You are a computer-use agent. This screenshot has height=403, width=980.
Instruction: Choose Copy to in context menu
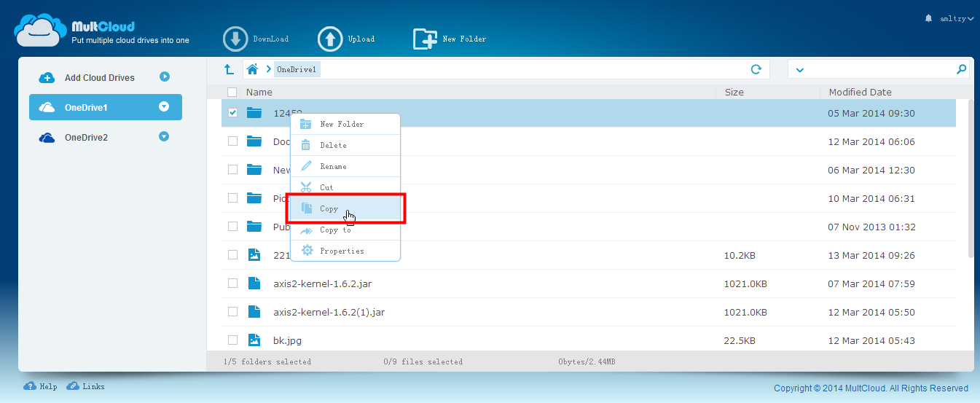click(x=345, y=230)
